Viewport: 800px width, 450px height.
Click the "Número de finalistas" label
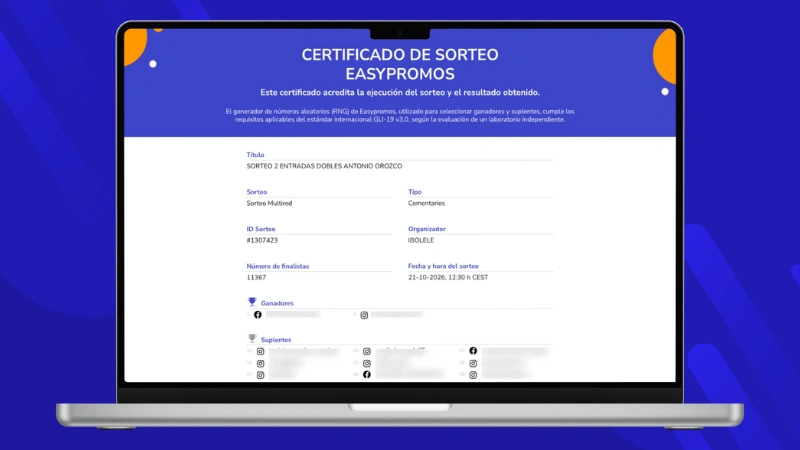pyautogui.click(x=278, y=266)
